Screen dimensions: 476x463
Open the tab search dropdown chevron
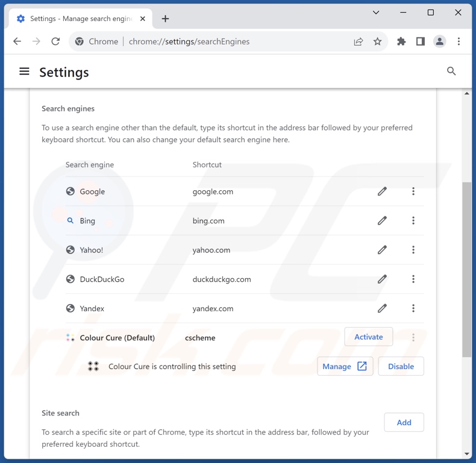(376, 13)
